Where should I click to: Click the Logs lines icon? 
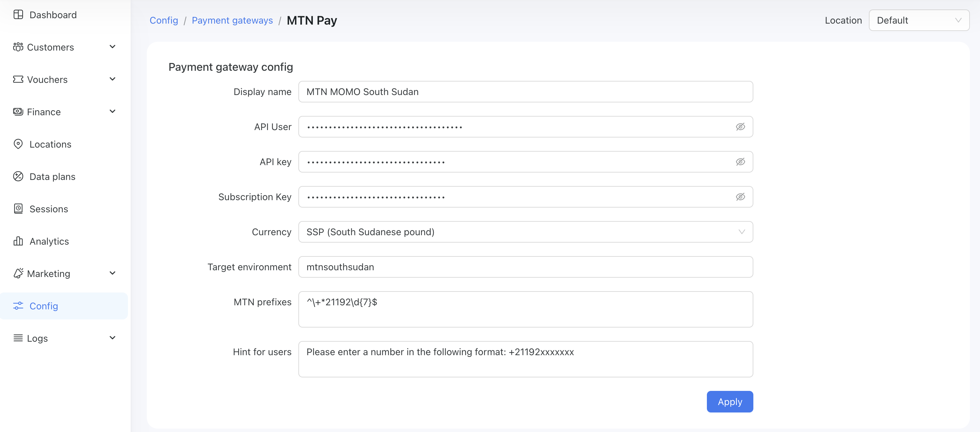[x=18, y=338]
